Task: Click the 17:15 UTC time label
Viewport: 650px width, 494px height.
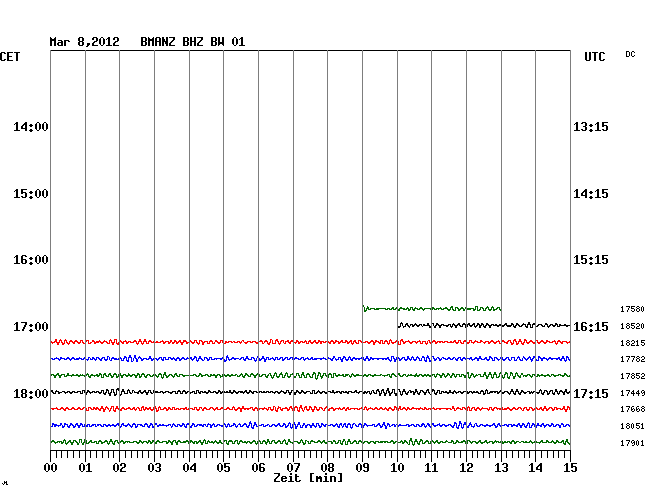Action: coord(591,393)
